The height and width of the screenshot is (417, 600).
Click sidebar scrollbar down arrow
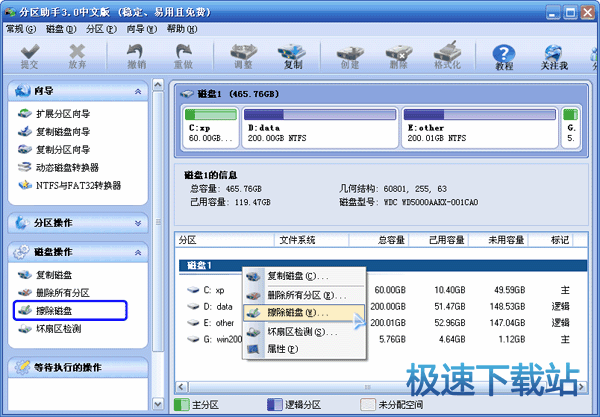click(x=158, y=403)
